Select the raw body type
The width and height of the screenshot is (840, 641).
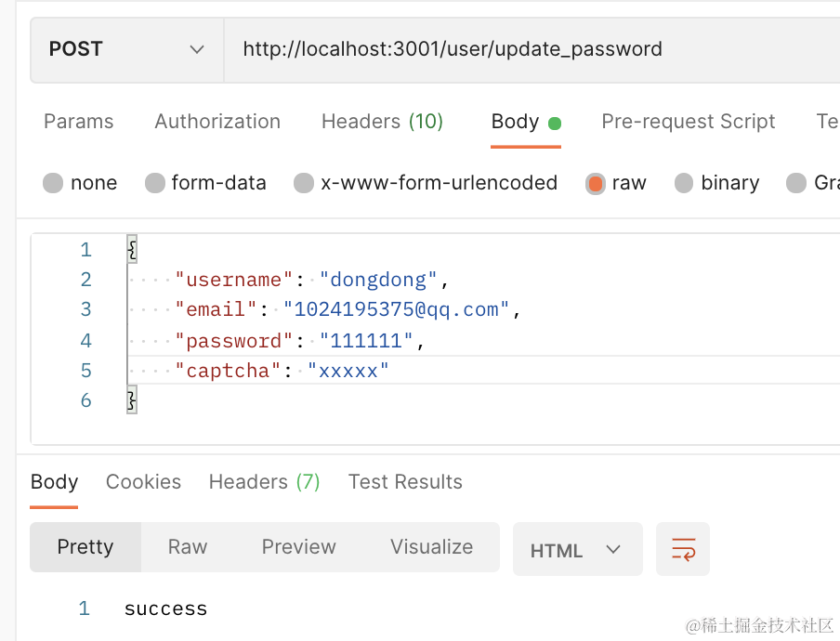[x=596, y=183]
